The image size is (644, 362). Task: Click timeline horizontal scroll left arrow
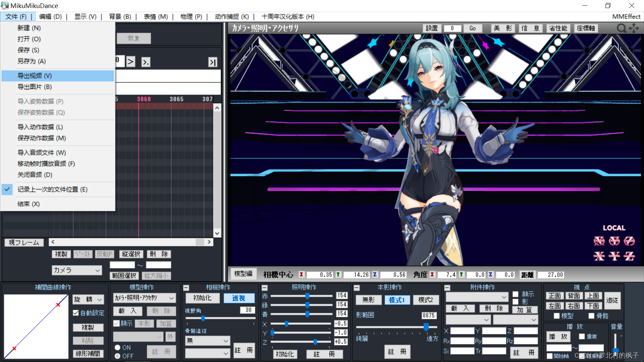53,242
